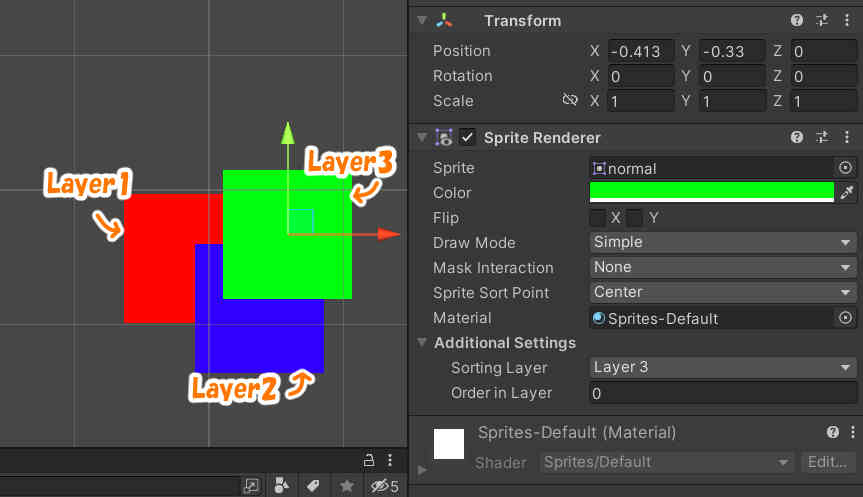
Task: Toggle hidden packages eye icon showing 5
Action: pyautogui.click(x=384, y=486)
